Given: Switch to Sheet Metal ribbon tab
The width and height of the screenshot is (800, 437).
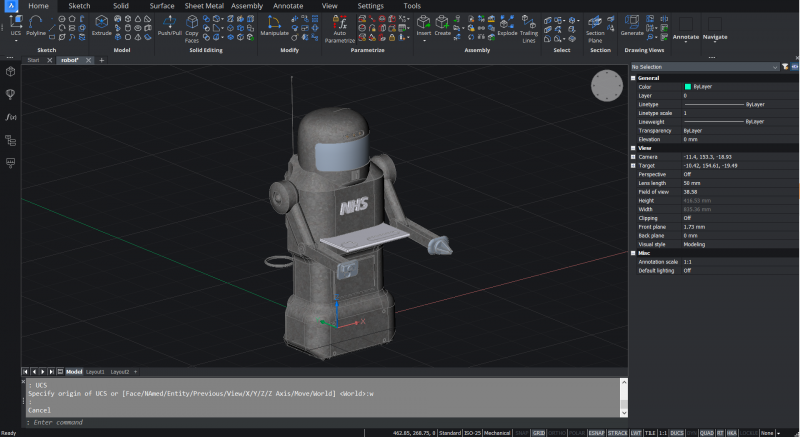Looking at the screenshot, I should pyautogui.click(x=204, y=6).
